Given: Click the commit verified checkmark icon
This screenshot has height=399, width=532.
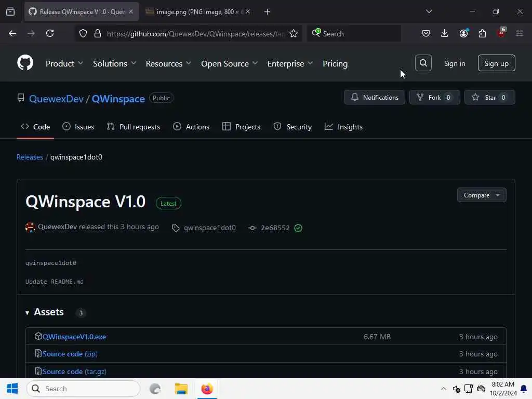Looking at the screenshot, I should pyautogui.click(x=298, y=228).
